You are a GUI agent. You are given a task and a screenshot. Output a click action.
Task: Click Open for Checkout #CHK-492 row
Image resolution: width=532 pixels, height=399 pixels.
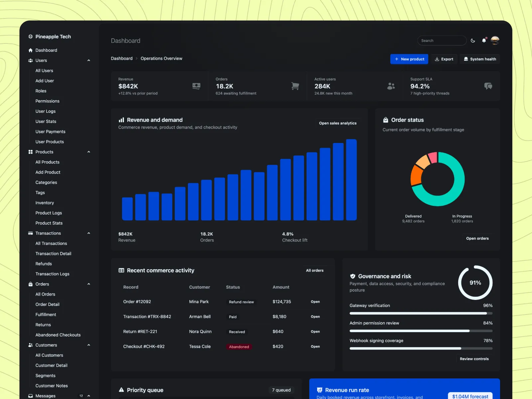point(315,346)
